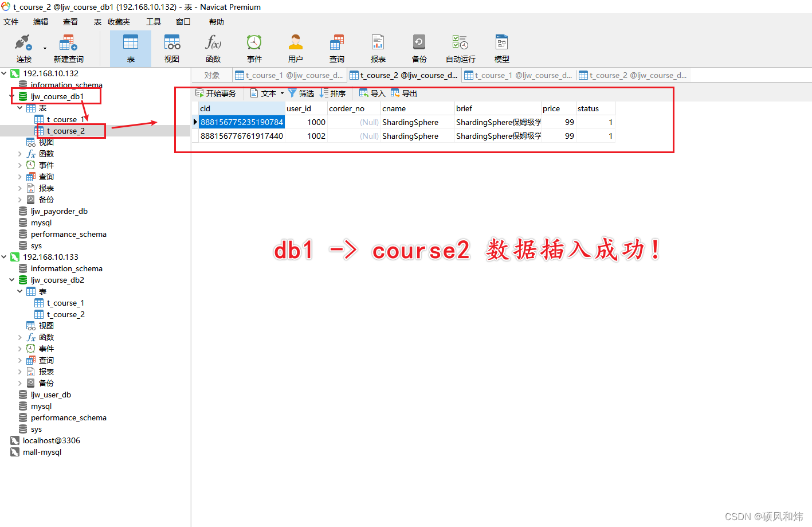Open the Report (报表) toolbar icon
812x527 pixels.
coord(378,49)
